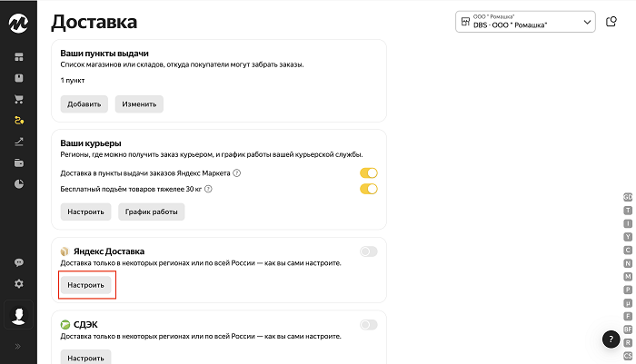The image size is (636, 364).
Task: Click the analytics growth chart sidebar icon
Action: tap(19, 142)
